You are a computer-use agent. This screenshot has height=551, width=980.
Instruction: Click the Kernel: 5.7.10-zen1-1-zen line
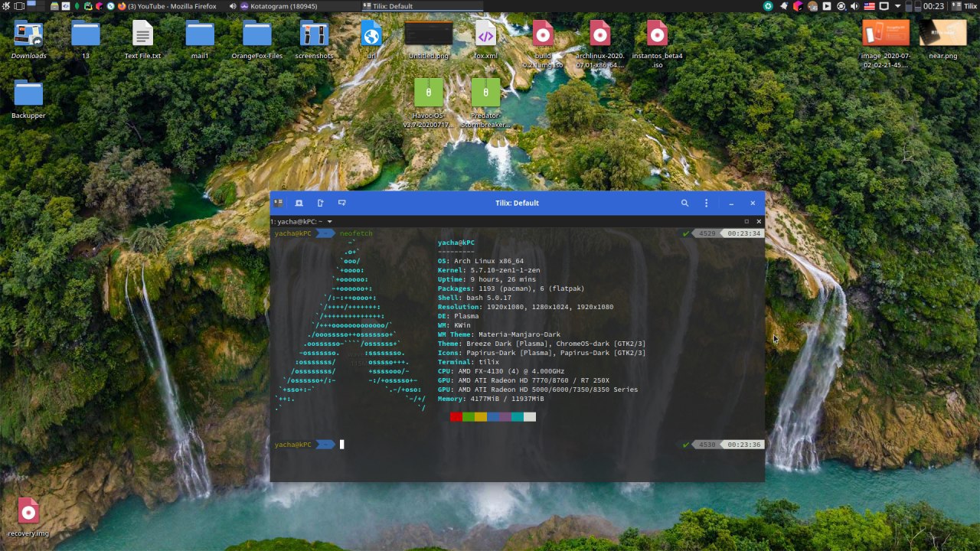coord(489,270)
